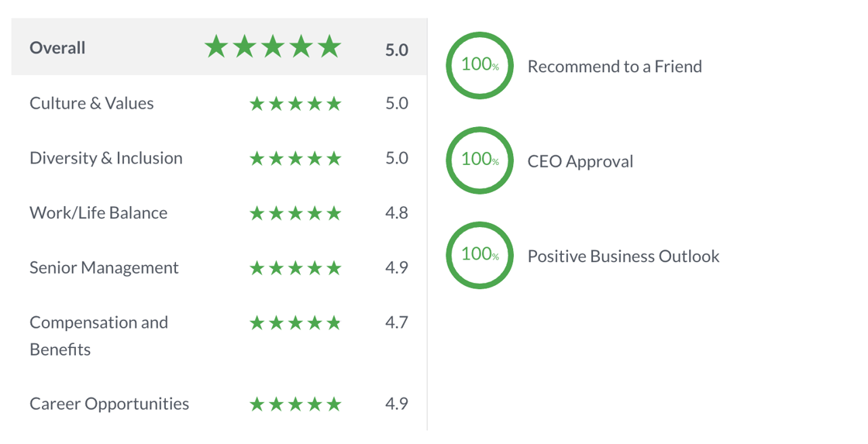Click the Senior Management star rating

[294, 268]
